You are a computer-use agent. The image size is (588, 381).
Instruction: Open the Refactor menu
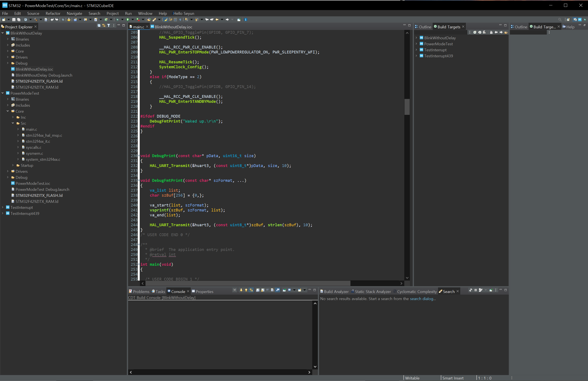pyautogui.click(x=53, y=13)
